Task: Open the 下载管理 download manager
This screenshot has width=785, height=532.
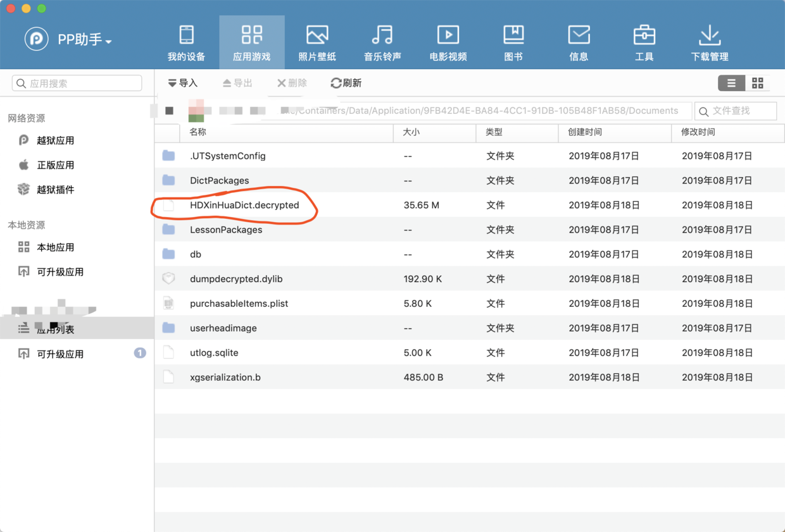Action: 710,42
